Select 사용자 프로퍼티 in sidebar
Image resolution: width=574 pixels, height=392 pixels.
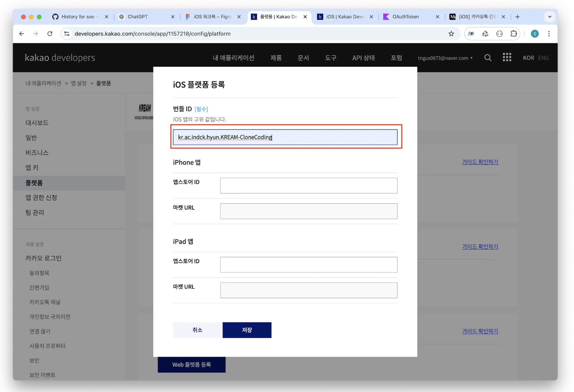[47, 346]
